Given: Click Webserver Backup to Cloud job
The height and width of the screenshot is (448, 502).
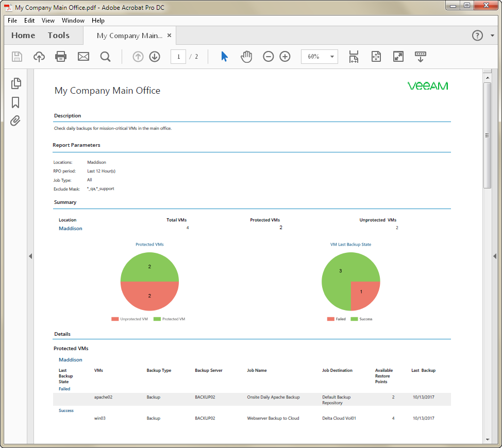Looking at the screenshot, I should point(273,418).
